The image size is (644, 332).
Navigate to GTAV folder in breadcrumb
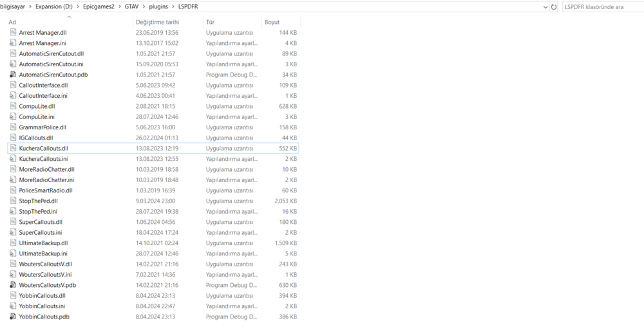pyautogui.click(x=132, y=7)
